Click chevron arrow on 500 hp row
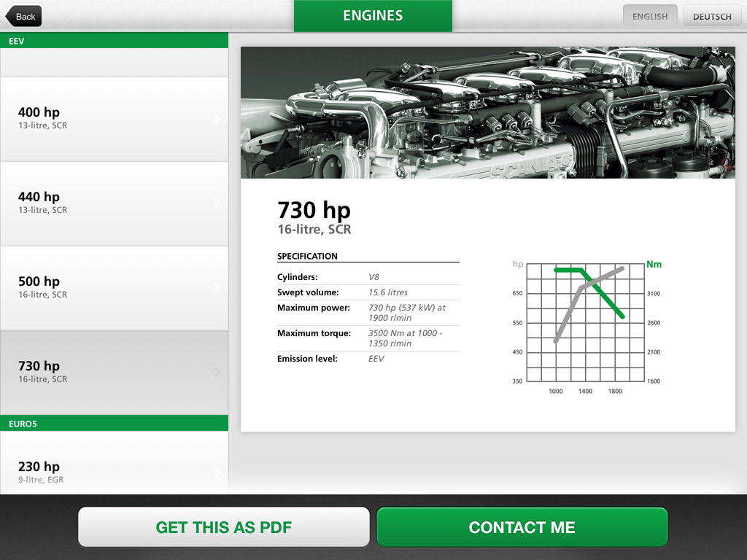The height and width of the screenshot is (560, 747). (217, 288)
